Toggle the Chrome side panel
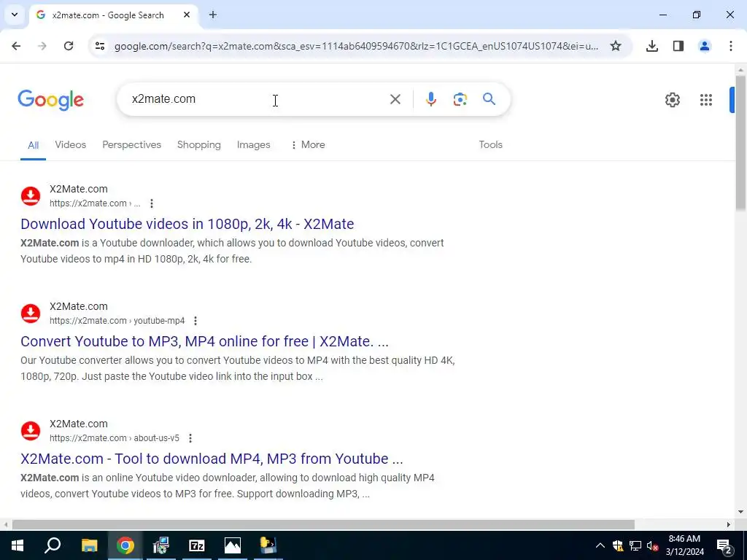The width and height of the screenshot is (747, 560). pyautogui.click(x=678, y=46)
